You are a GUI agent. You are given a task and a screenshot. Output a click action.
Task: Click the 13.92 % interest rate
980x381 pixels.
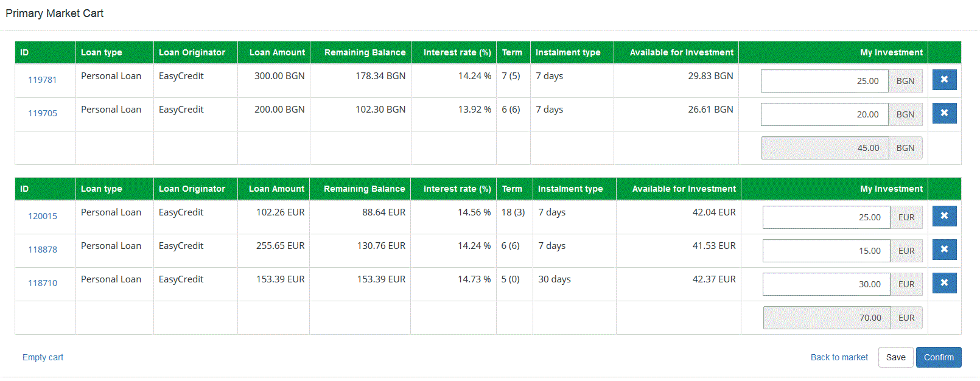[x=475, y=110]
